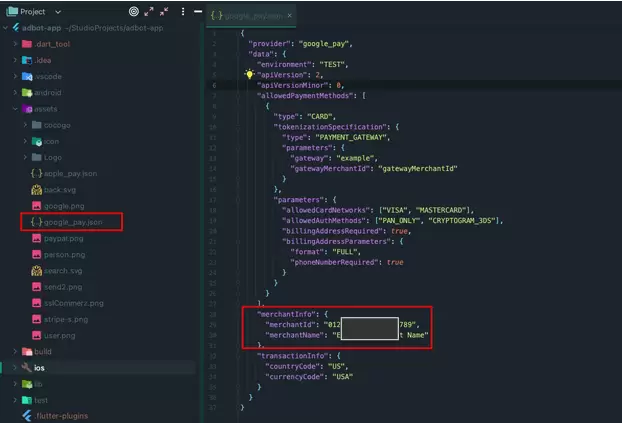Image resolution: width=622 pixels, height=423 pixels.
Task: Collapse the adbot-app project root
Action: (6, 28)
